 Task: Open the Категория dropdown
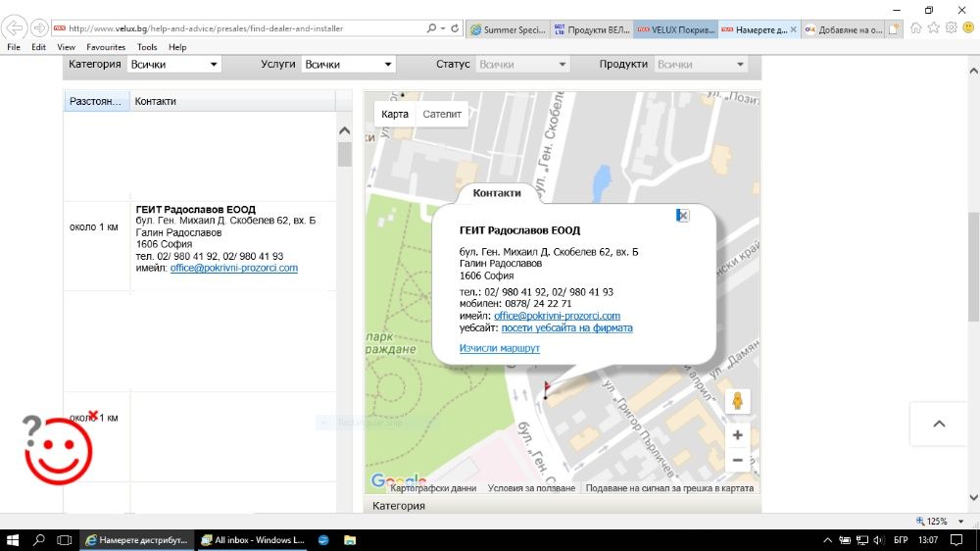point(173,65)
